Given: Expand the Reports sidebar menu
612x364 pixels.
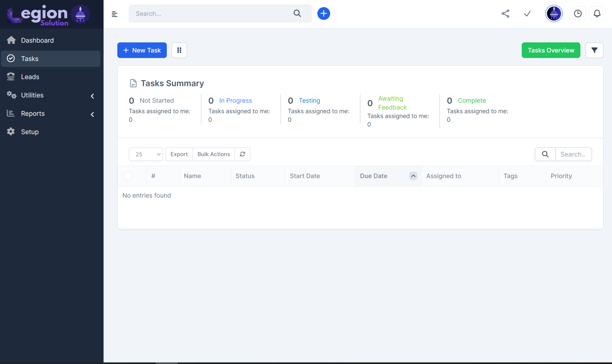Looking at the screenshot, I should pos(51,114).
